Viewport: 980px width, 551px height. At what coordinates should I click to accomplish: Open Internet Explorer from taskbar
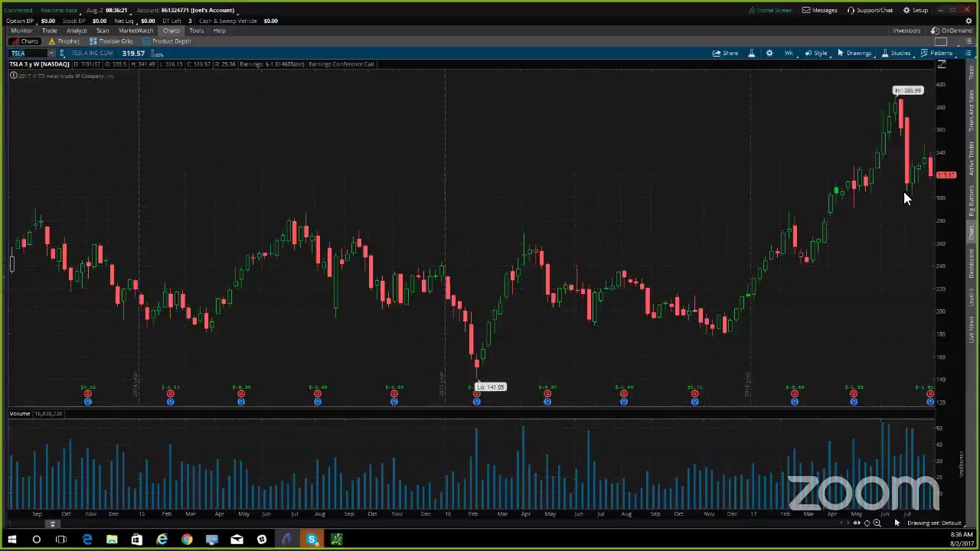[162, 540]
